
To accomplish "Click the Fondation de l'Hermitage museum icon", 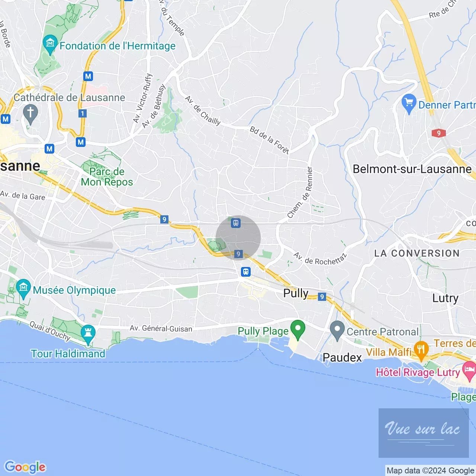I will 50,44.
